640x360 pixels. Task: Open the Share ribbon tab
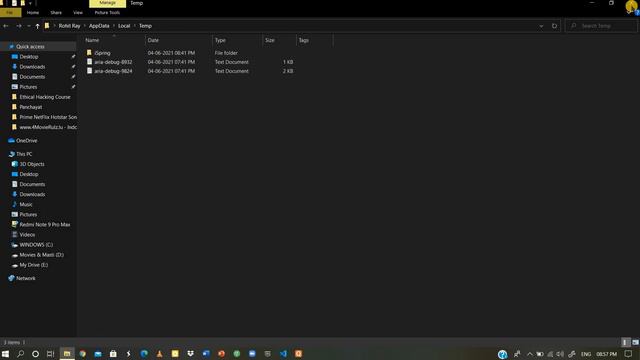click(x=56, y=13)
